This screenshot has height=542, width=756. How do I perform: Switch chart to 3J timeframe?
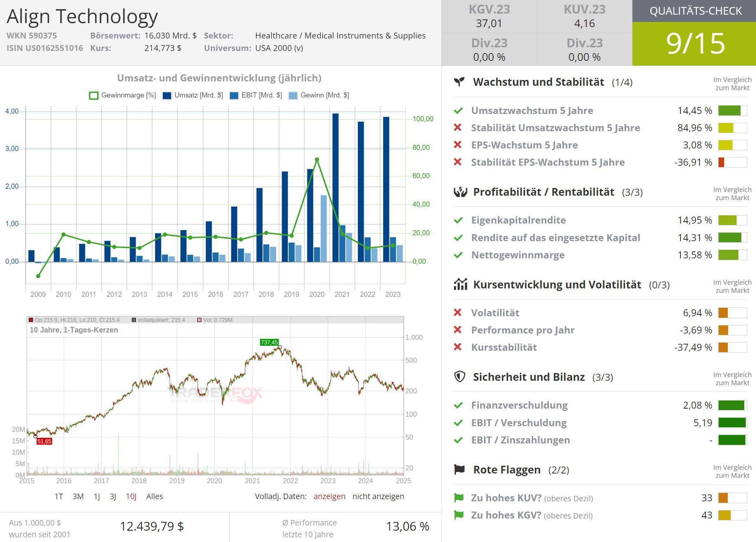[x=113, y=496]
